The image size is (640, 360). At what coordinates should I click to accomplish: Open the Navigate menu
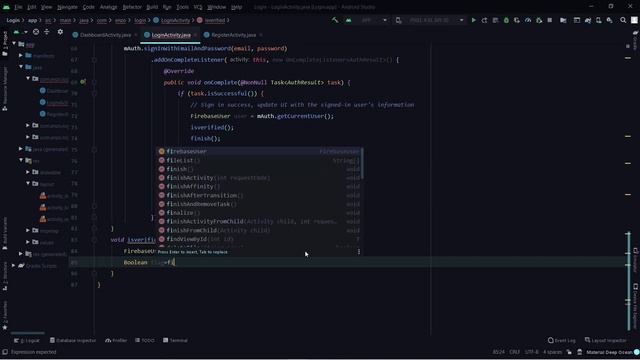tap(67, 7)
